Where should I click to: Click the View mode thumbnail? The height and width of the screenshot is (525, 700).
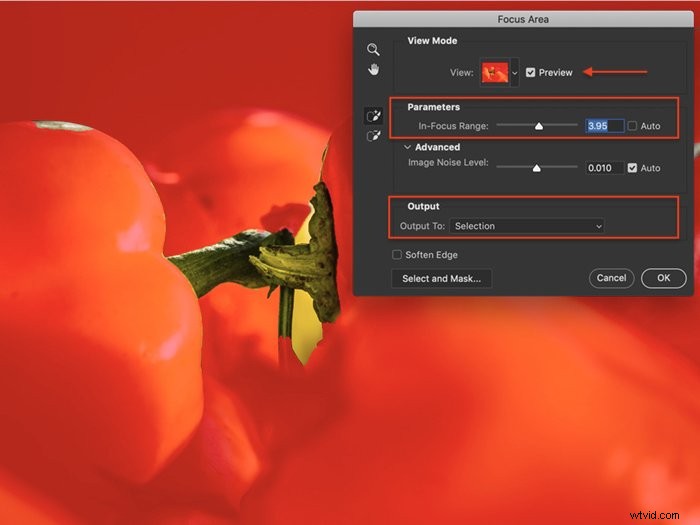click(495, 72)
